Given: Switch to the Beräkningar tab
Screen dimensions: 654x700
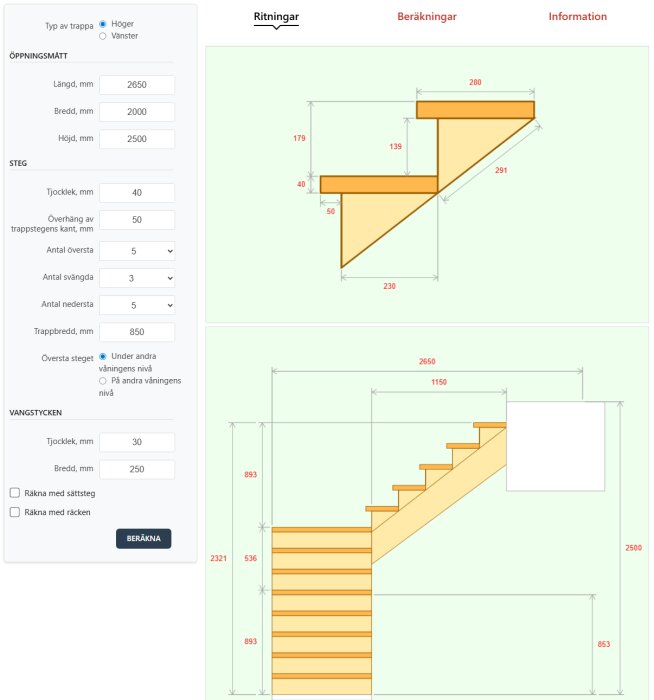Looking at the screenshot, I should pyautogui.click(x=427, y=17).
